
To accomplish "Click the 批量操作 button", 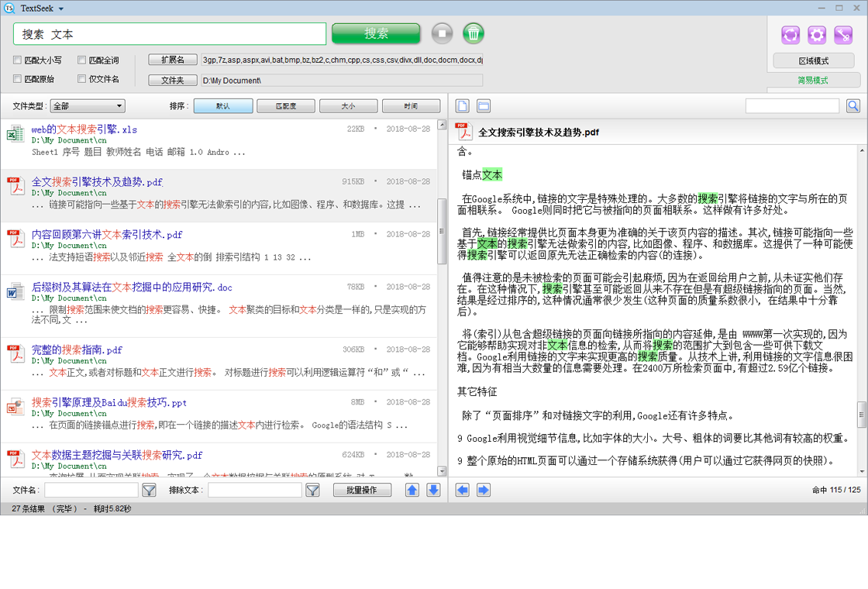I will point(362,490).
